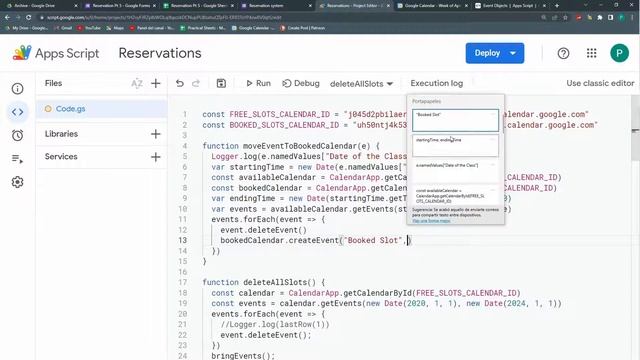Viewport: 640px width, 360px height.
Task: Add a new file with plus icon
Action: [x=156, y=84]
